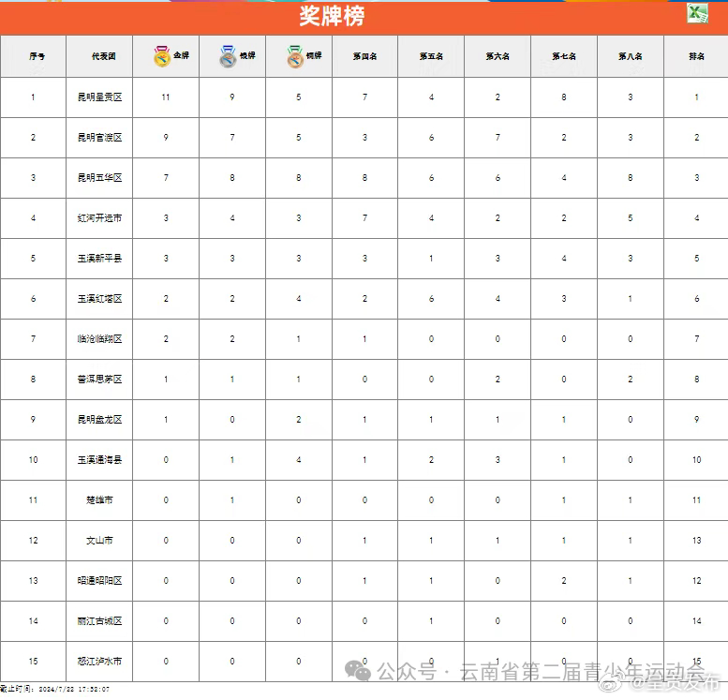Click bronze count 4 for 玉溪通海县

point(299,460)
